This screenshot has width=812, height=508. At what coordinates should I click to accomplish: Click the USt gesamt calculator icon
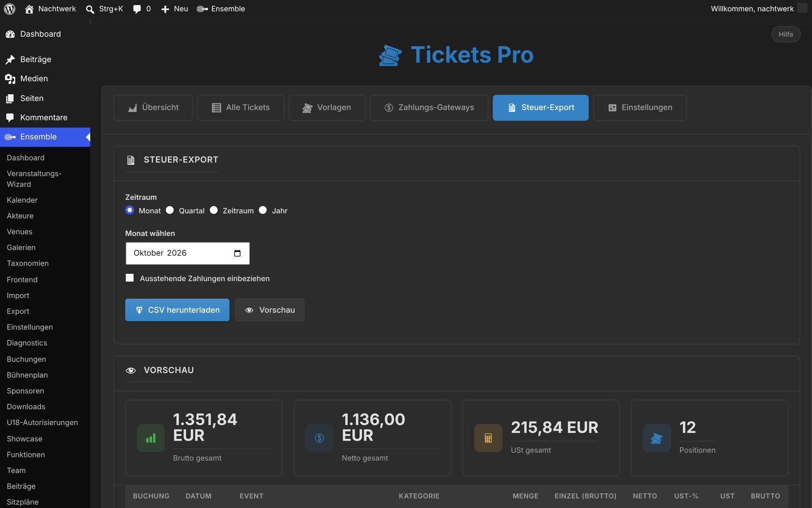pos(488,438)
